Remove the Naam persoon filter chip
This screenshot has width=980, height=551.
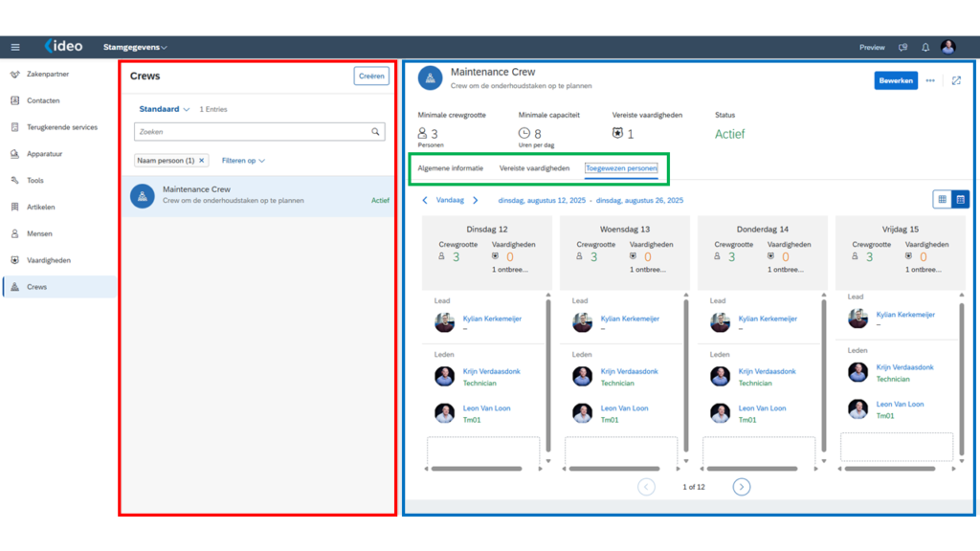pyautogui.click(x=202, y=161)
